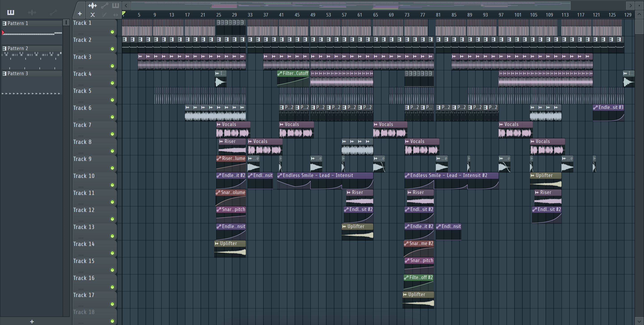Click bar 81 on the timeline ruler
This screenshot has height=325, width=644.
[438, 15]
